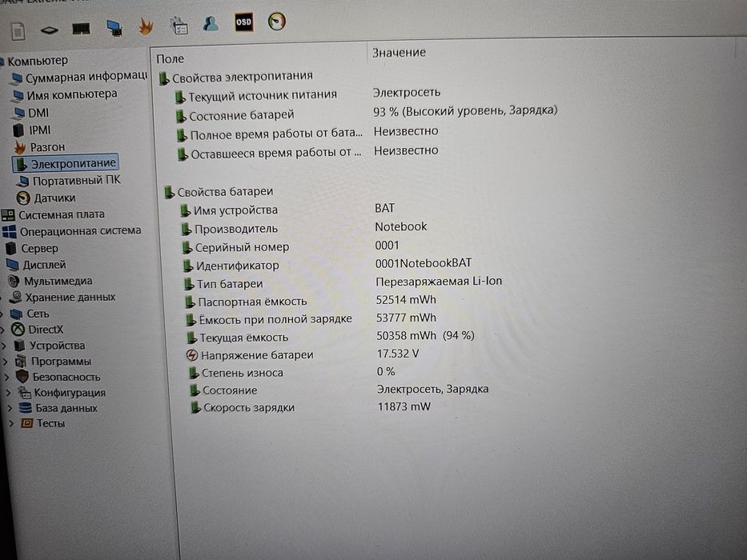
Task: Expand the Безопасность tree node
Action: [6, 377]
